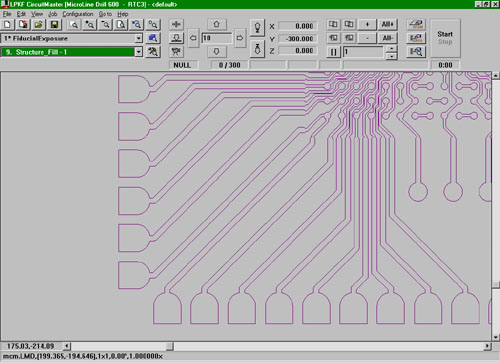Click the zoom page fit magnifier icon

pyautogui.click(x=121, y=25)
